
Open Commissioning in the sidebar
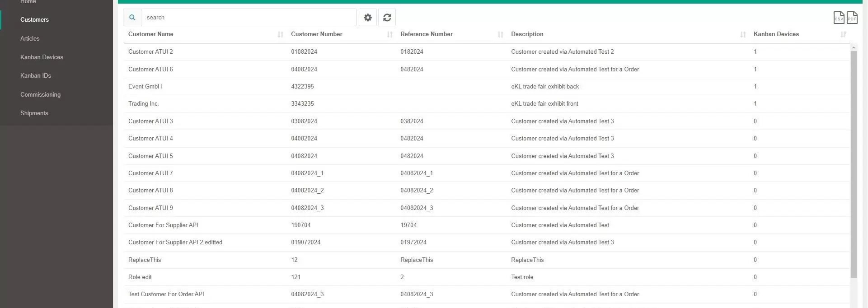click(x=40, y=95)
